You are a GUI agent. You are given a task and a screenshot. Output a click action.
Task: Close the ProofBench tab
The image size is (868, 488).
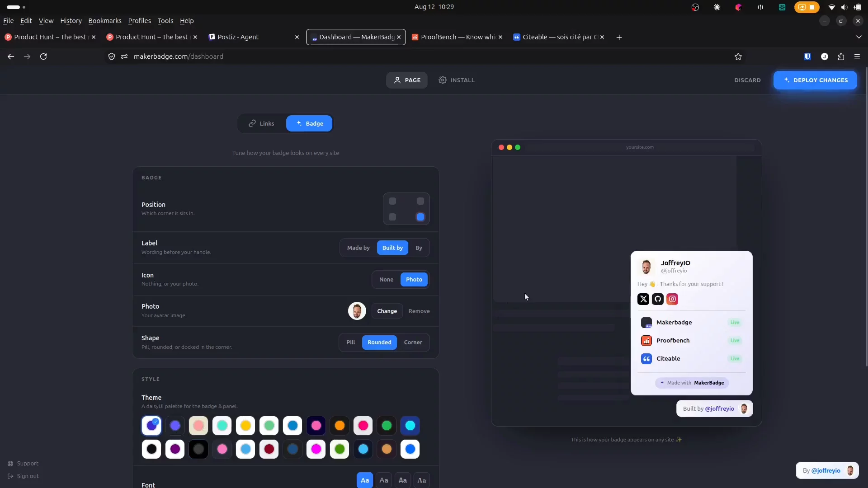500,37
